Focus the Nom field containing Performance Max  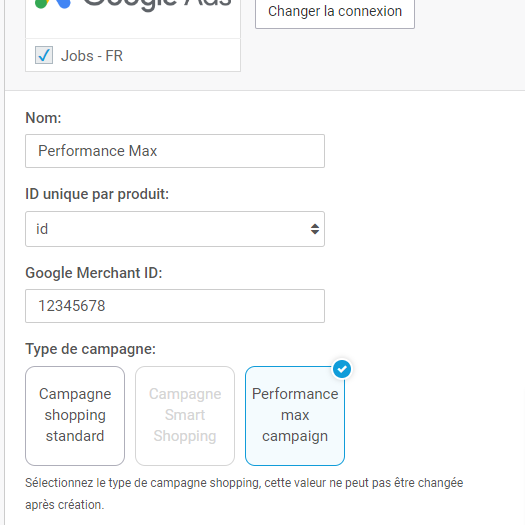pos(175,151)
